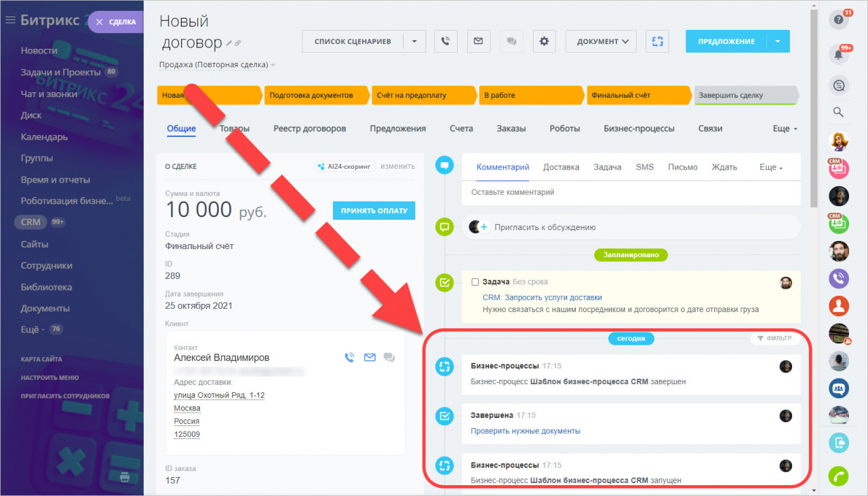Click the help question mark icon

click(x=839, y=20)
